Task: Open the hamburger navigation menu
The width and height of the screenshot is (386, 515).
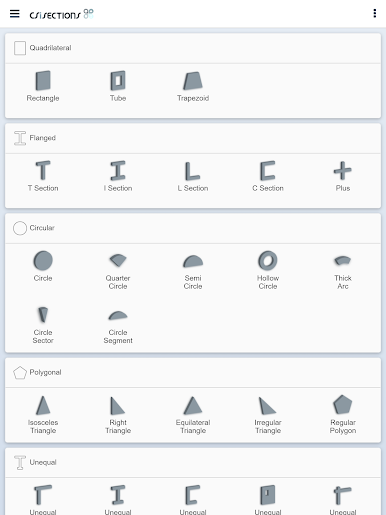Action: (x=15, y=14)
